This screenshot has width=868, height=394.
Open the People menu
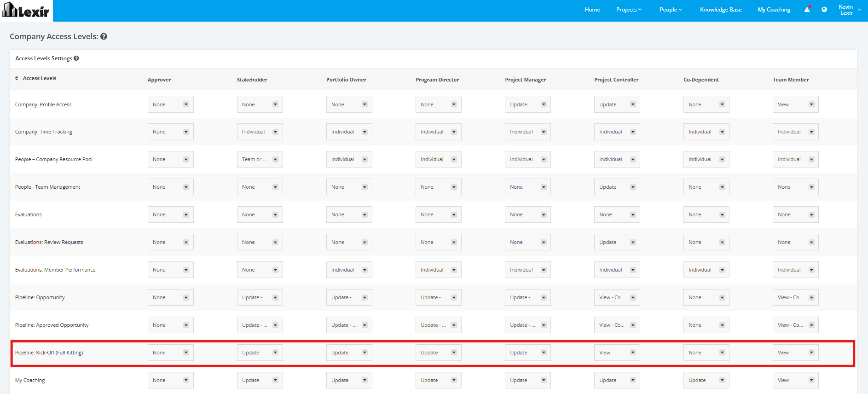[x=671, y=10]
